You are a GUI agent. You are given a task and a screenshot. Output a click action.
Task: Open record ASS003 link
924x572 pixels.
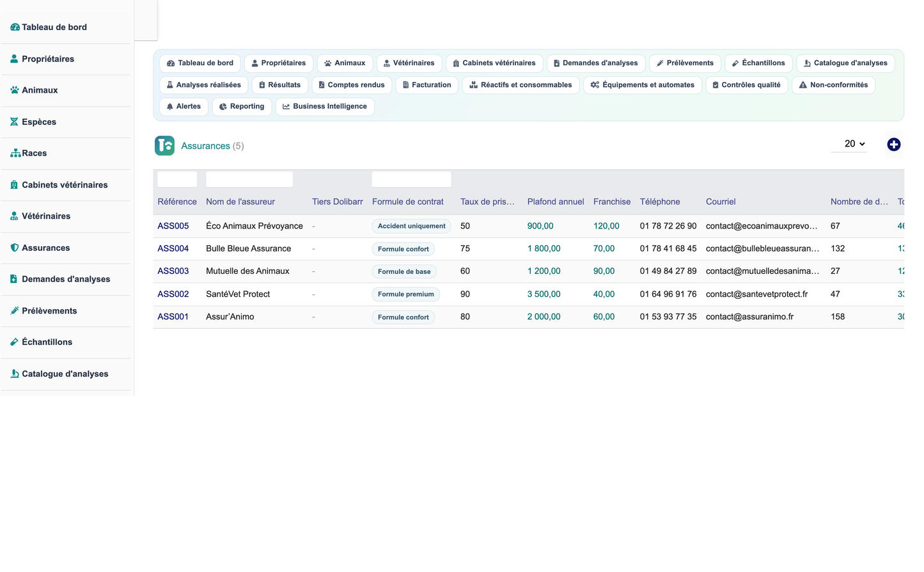(x=173, y=271)
